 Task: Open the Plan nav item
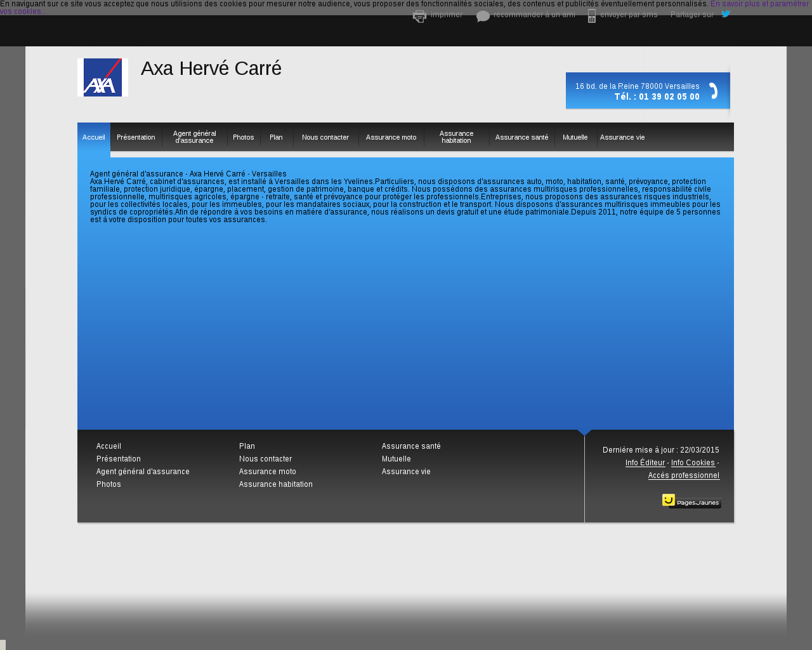click(x=276, y=137)
